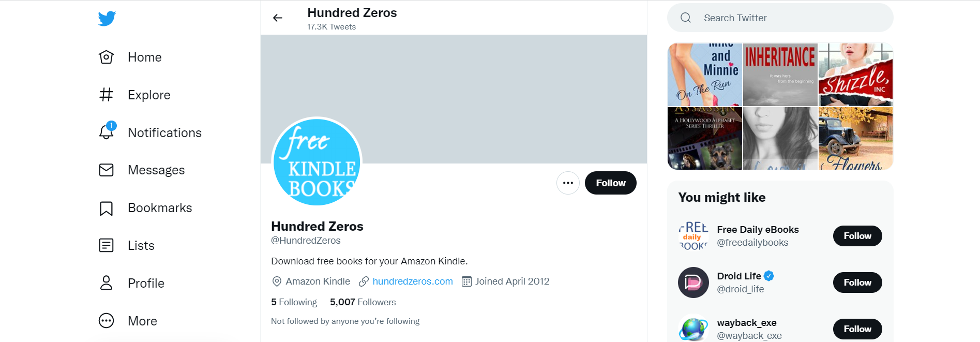Open the Inheritance book cover thumbnail
The width and height of the screenshot is (980, 342).
[x=780, y=75]
